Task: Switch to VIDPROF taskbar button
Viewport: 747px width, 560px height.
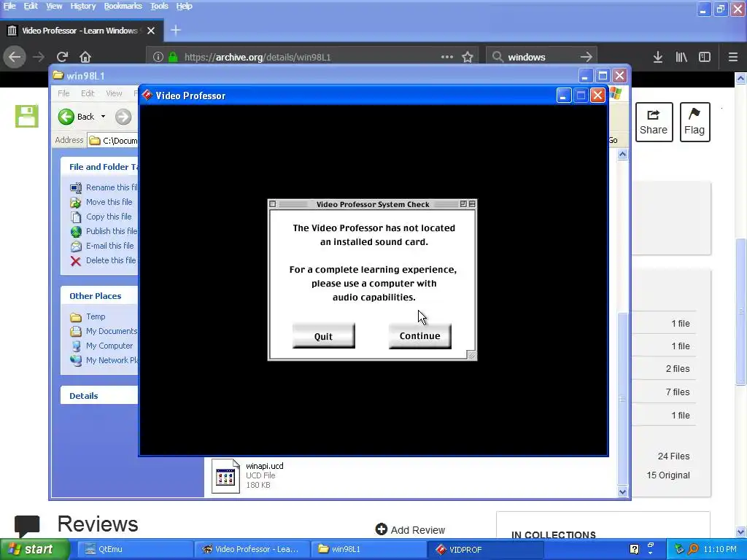Action: coord(486,550)
